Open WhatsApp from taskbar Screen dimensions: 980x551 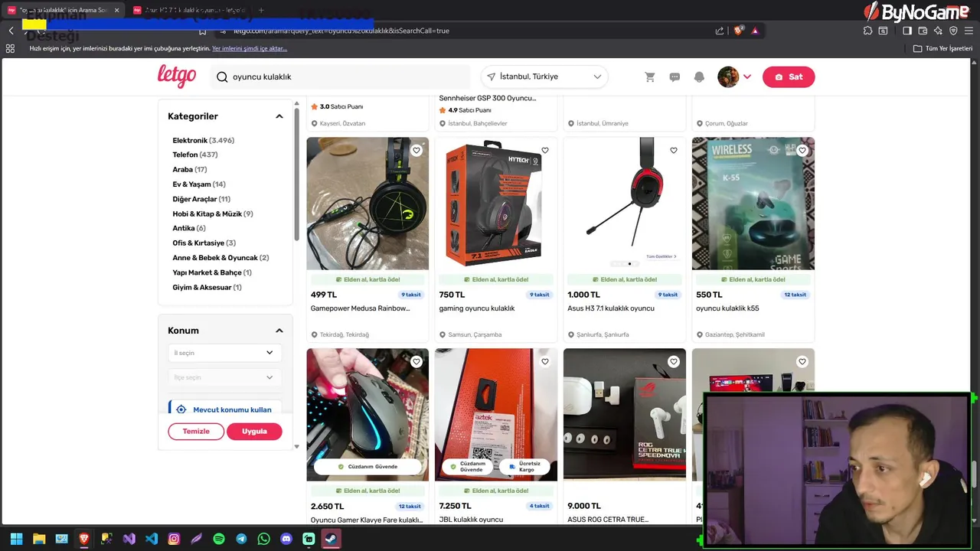(x=264, y=539)
